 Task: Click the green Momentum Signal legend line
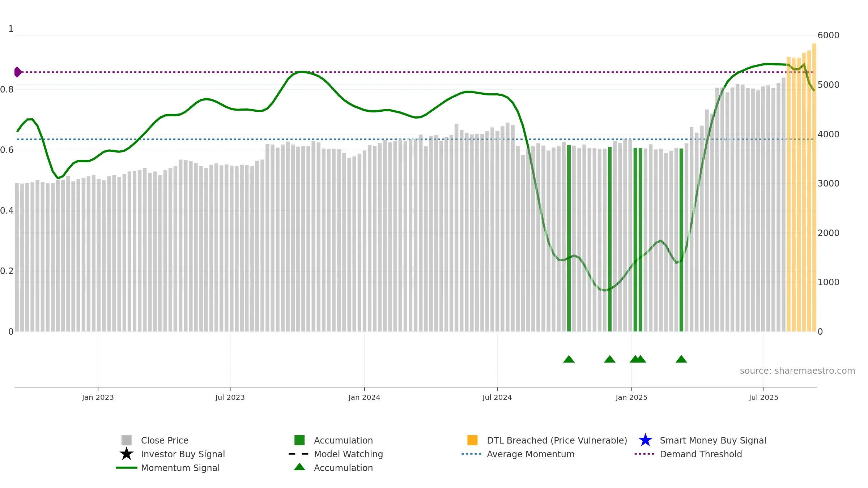(x=127, y=467)
